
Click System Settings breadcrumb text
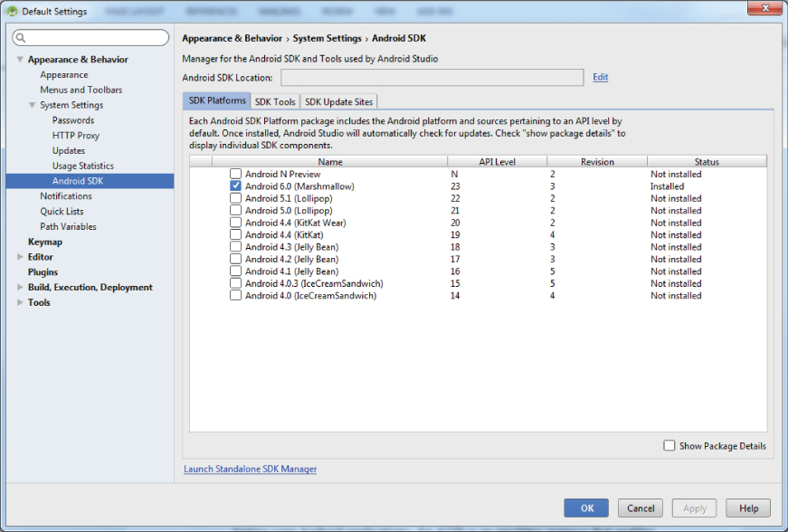pyautogui.click(x=328, y=38)
